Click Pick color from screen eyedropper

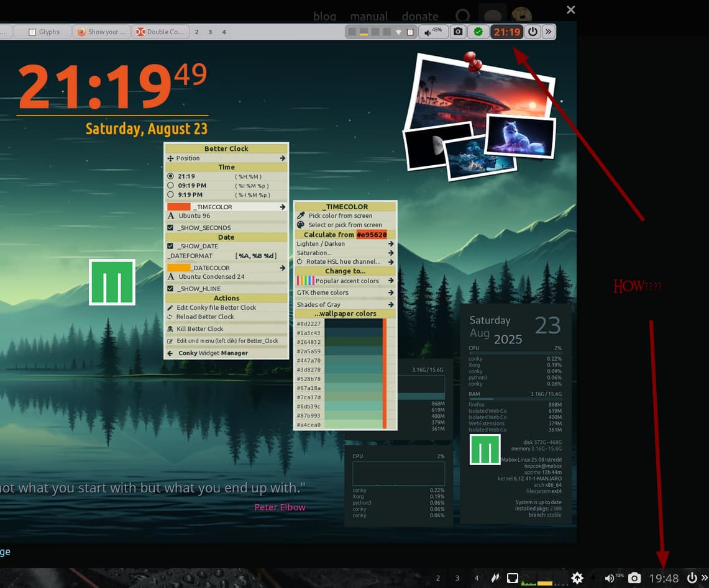[x=340, y=216]
